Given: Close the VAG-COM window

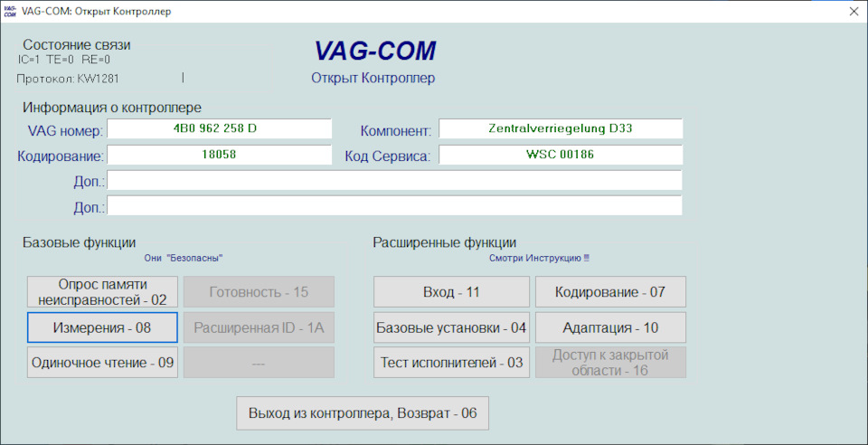Looking at the screenshot, I should pyautogui.click(x=853, y=12).
